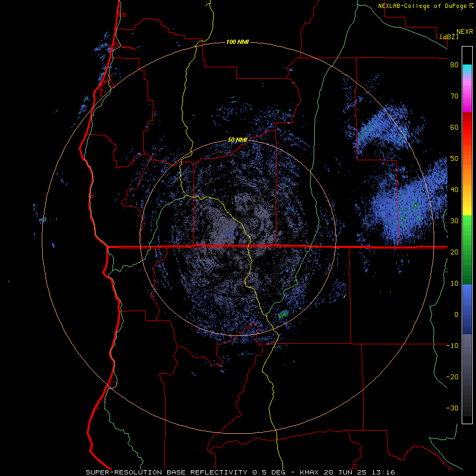
Task: Click the 30 value on dBZ scale
Action: [454, 221]
